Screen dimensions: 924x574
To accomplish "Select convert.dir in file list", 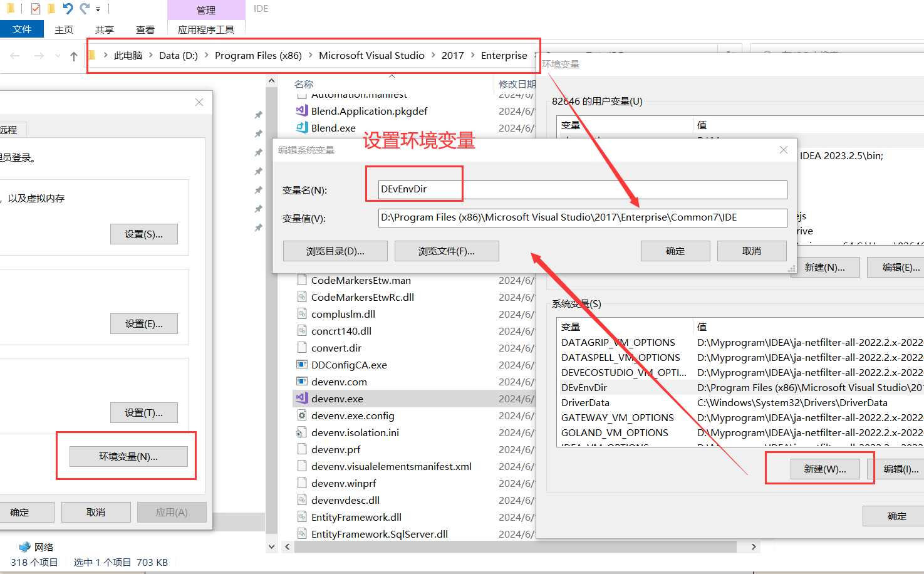I will (x=336, y=348).
